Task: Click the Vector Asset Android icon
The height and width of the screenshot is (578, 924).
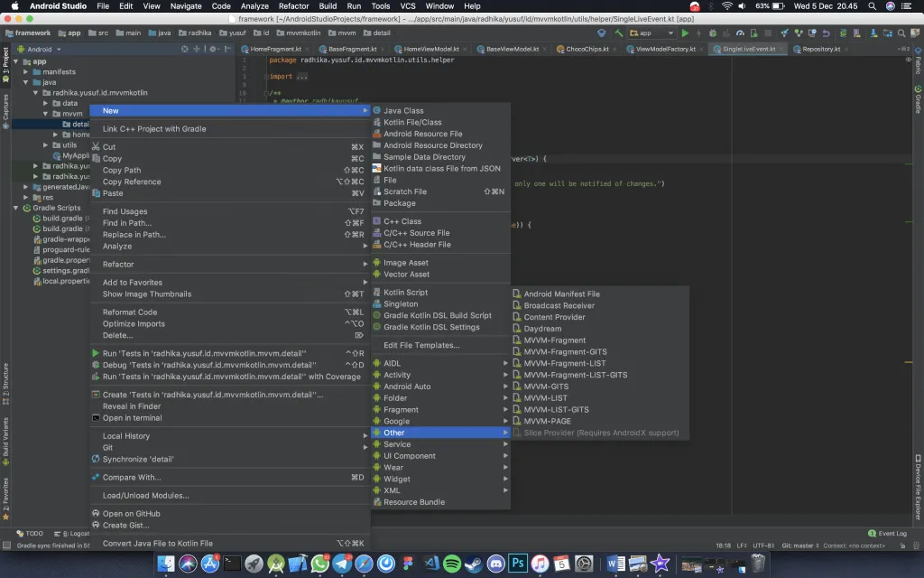Action: pyautogui.click(x=377, y=275)
